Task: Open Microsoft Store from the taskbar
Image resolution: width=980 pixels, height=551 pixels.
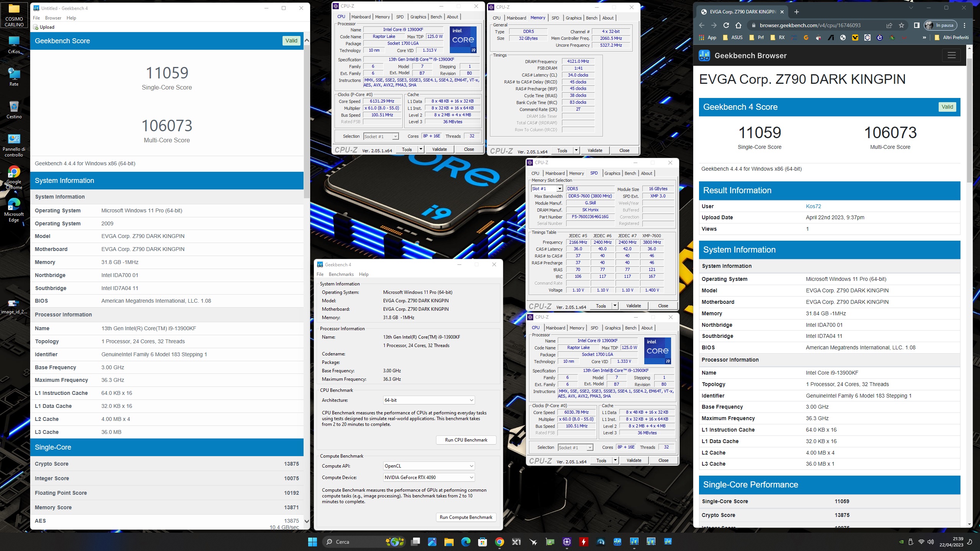Action: click(x=482, y=542)
